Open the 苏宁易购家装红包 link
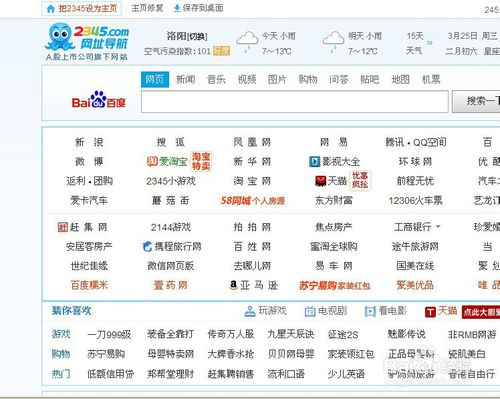The image size is (500, 399). click(x=334, y=285)
